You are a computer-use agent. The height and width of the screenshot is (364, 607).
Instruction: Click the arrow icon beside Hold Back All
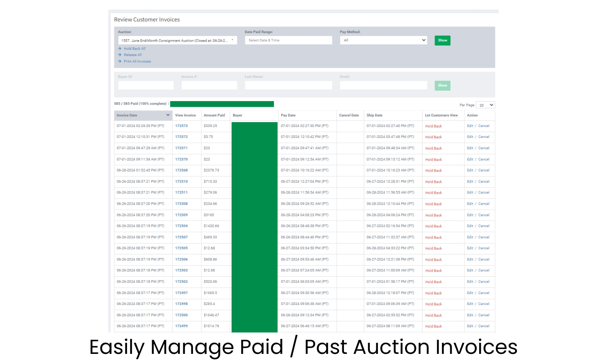(120, 49)
